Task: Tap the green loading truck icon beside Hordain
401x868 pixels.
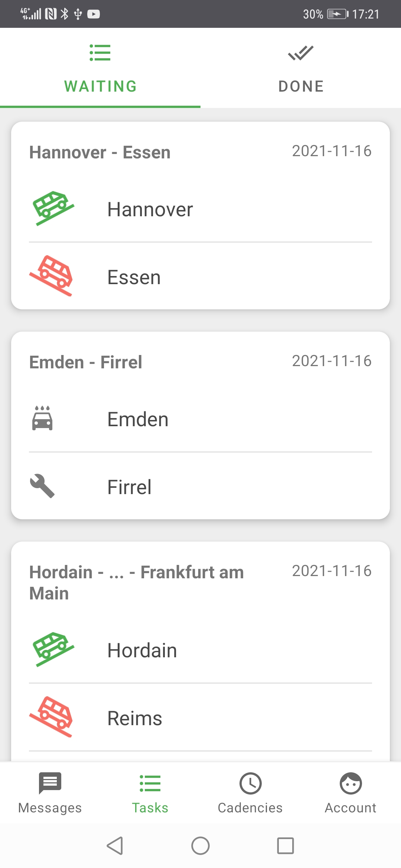Action: click(53, 649)
